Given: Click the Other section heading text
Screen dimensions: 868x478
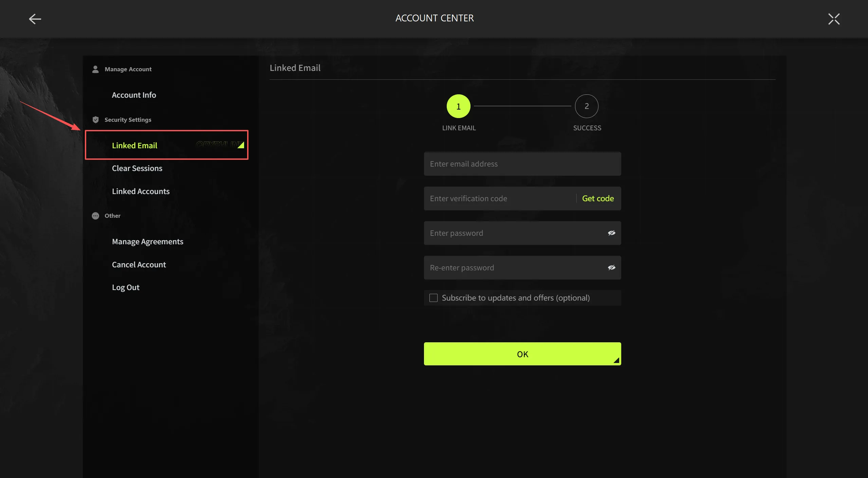Looking at the screenshot, I should point(112,216).
